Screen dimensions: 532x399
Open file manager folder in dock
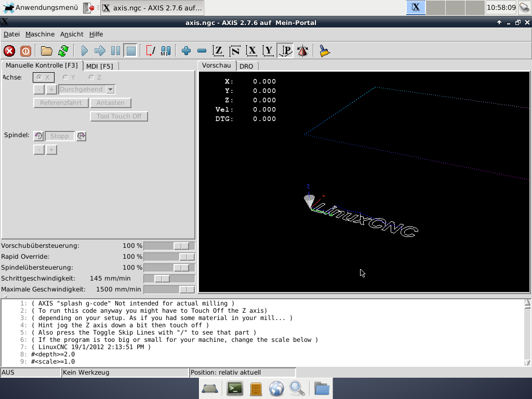[x=322, y=389]
